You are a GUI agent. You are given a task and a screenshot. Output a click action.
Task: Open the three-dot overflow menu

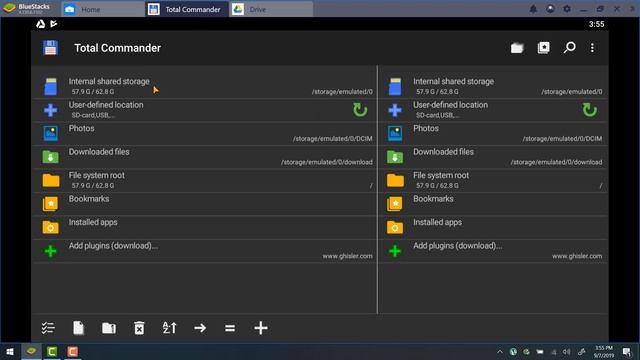click(x=592, y=48)
